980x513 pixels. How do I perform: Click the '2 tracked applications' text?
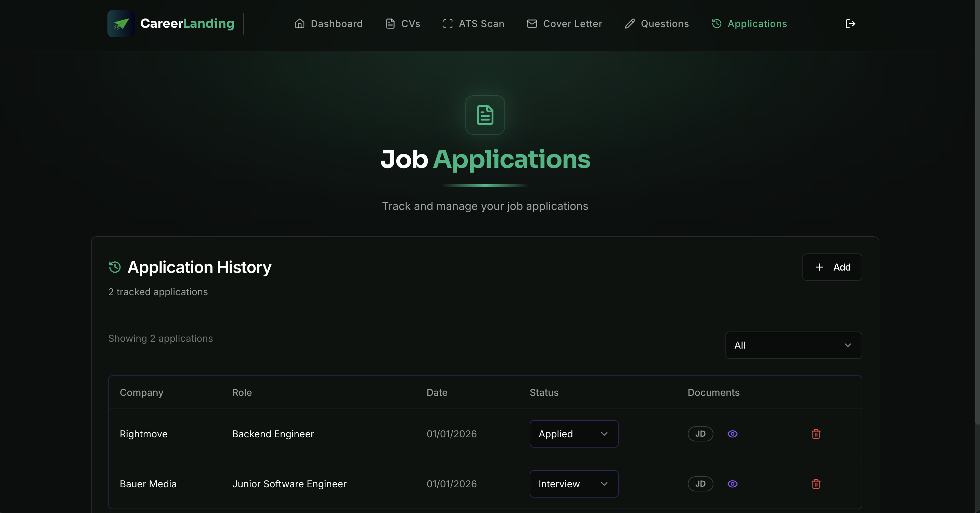[158, 292]
